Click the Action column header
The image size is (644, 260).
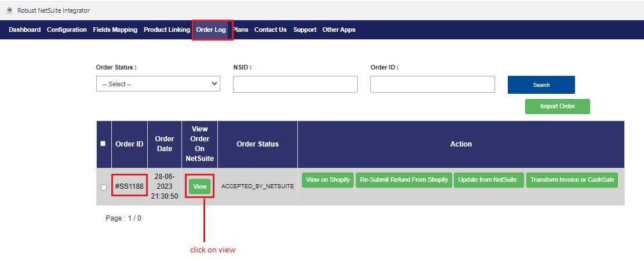[461, 144]
